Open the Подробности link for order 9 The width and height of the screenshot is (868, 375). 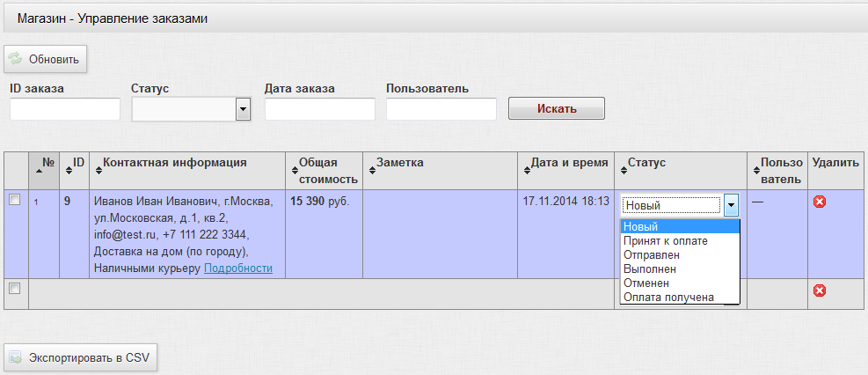click(238, 268)
